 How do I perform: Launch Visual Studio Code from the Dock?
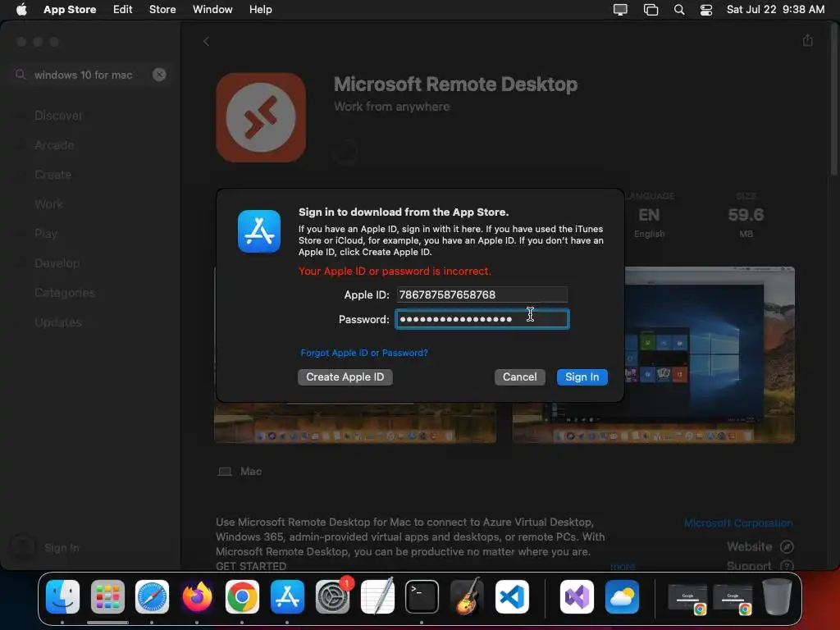click(512, 596)
